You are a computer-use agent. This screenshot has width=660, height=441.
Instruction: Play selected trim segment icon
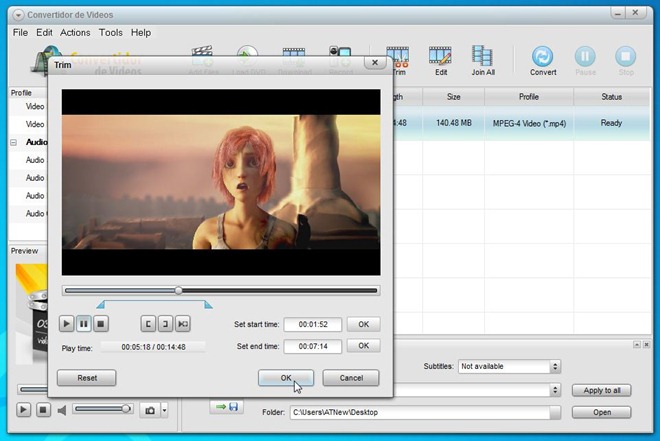(x=183, y=324)
